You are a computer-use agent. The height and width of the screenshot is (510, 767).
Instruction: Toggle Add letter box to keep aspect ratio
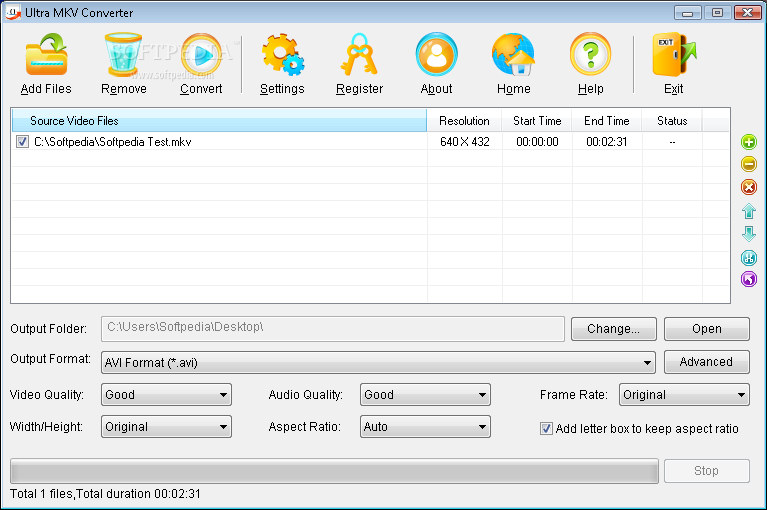click(x=546, y=429)
